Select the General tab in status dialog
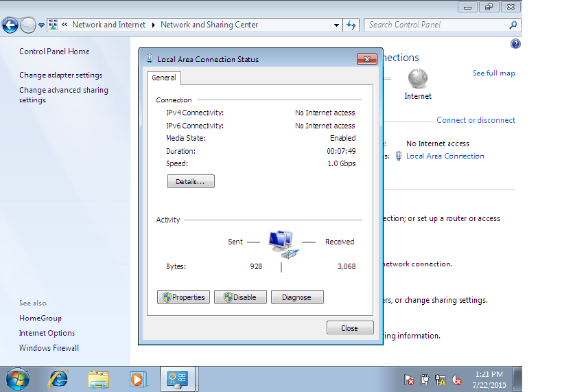The height and width of the screenshot is (392, 562). tap(164, 78)
